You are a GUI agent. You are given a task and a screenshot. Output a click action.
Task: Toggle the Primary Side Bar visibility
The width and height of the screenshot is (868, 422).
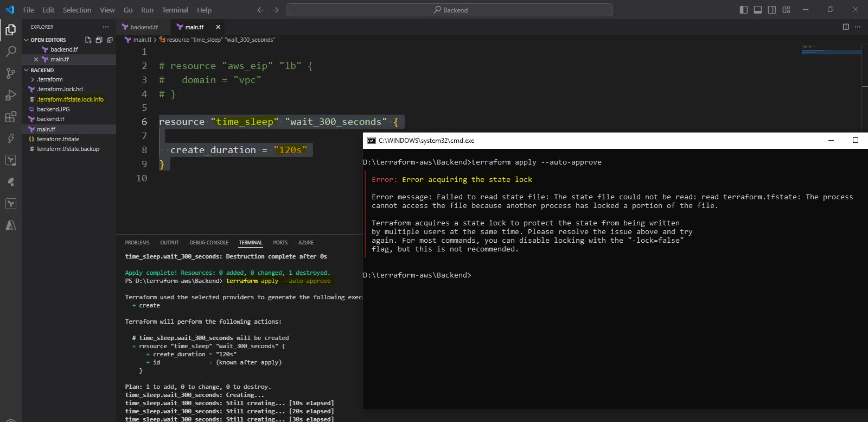pos(744,10)
